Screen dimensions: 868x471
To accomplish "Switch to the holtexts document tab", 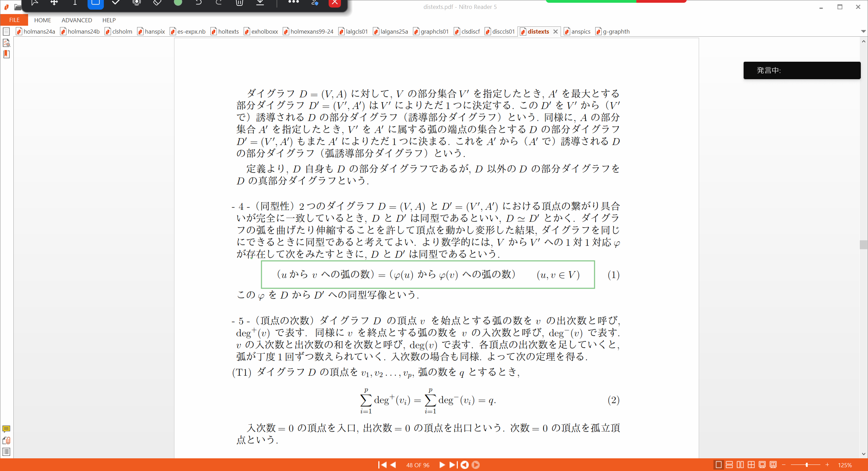I will click(225, 32).
